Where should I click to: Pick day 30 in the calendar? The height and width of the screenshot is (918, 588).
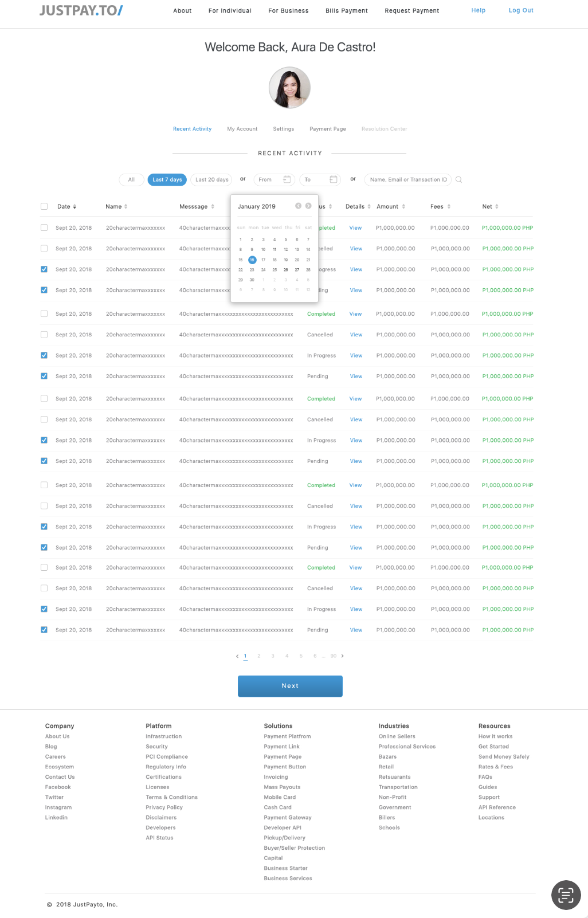tap(252, 280)
